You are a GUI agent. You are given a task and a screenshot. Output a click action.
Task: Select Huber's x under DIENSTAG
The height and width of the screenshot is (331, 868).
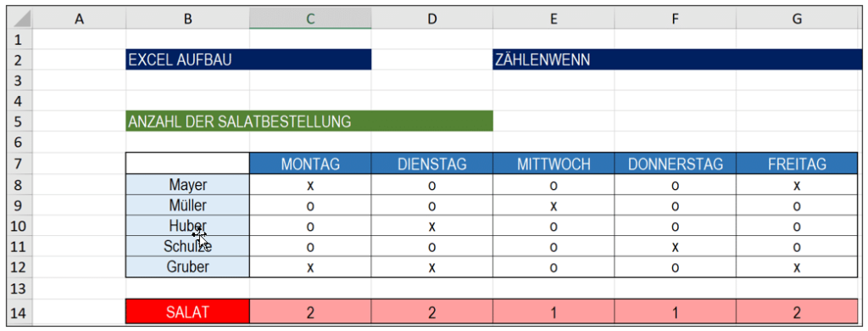431,227
